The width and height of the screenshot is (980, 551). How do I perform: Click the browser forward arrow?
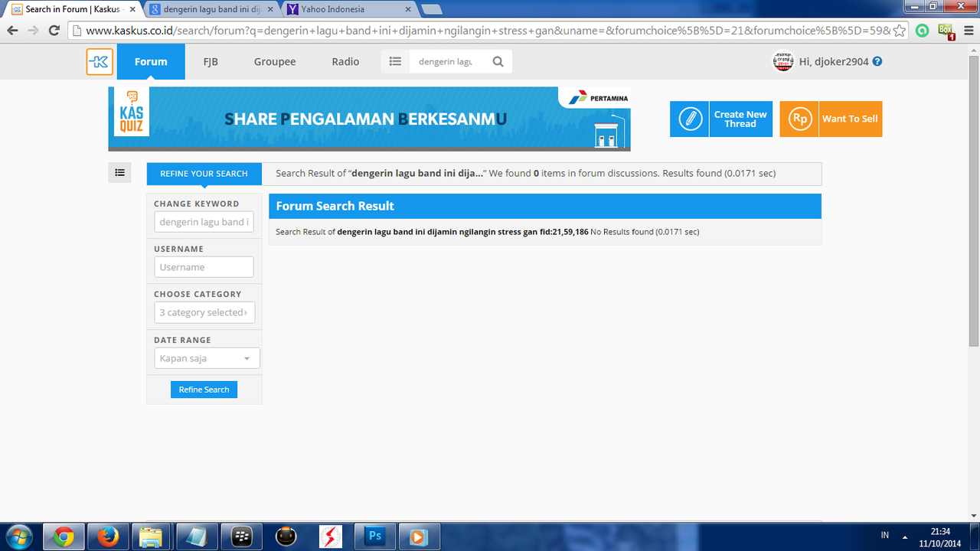coord(33,31)
